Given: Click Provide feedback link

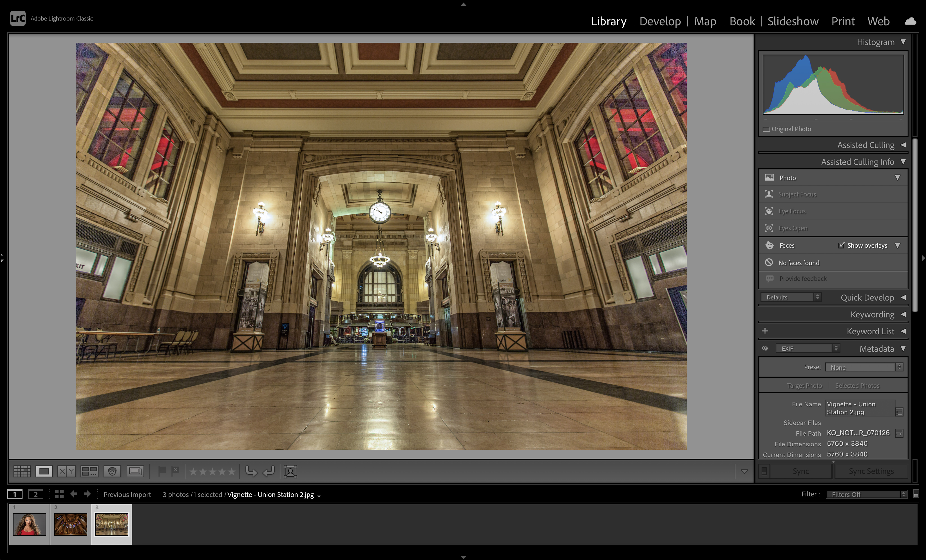Looking at the screenshot, I should point(803,279).
